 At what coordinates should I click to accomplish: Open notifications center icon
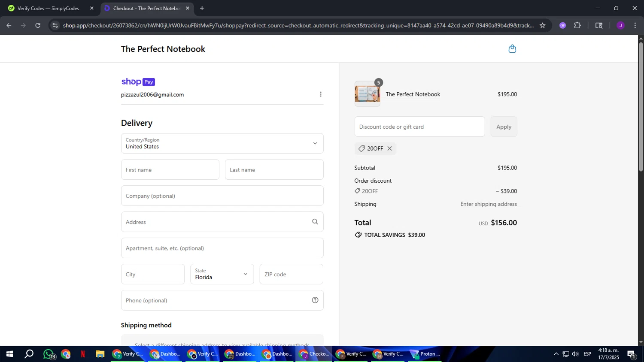(632, 354)
